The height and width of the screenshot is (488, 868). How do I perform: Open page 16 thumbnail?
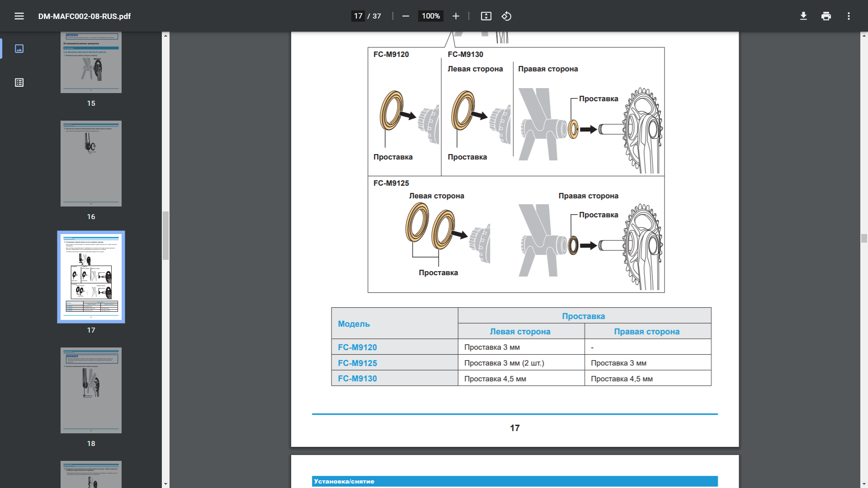coord(91,164)
